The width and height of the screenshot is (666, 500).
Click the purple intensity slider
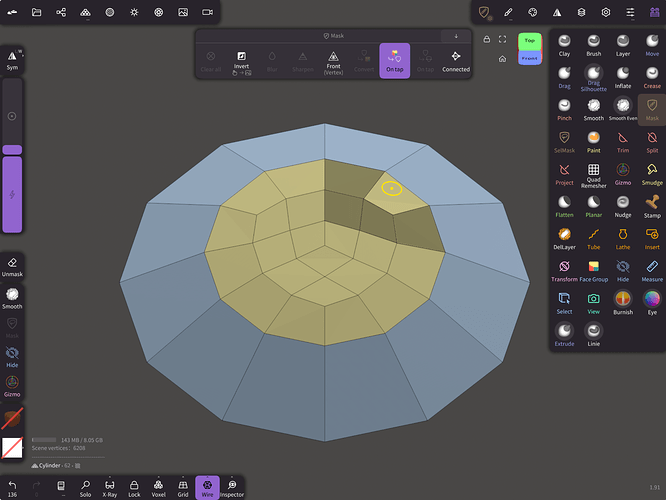coord(12,194)
